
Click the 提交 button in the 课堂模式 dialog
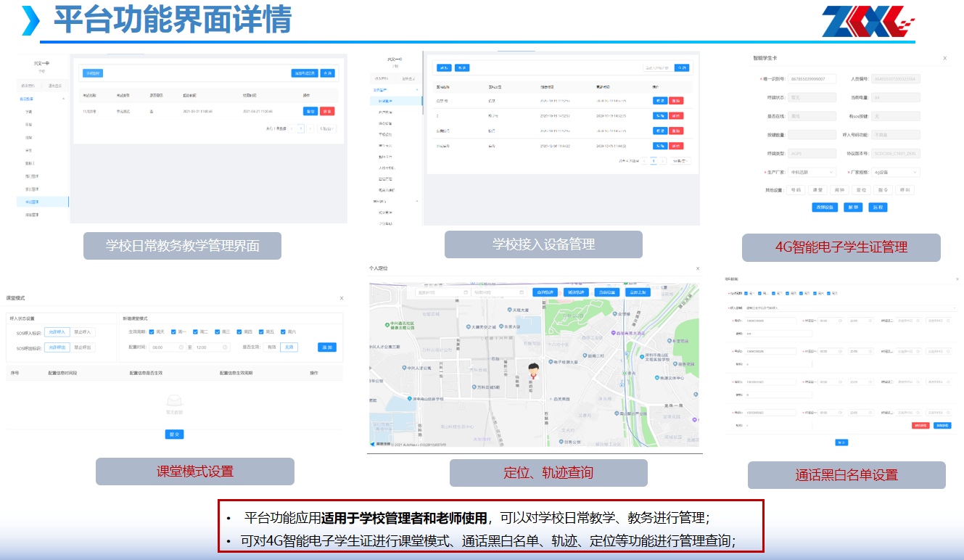[x=174, y=434]
